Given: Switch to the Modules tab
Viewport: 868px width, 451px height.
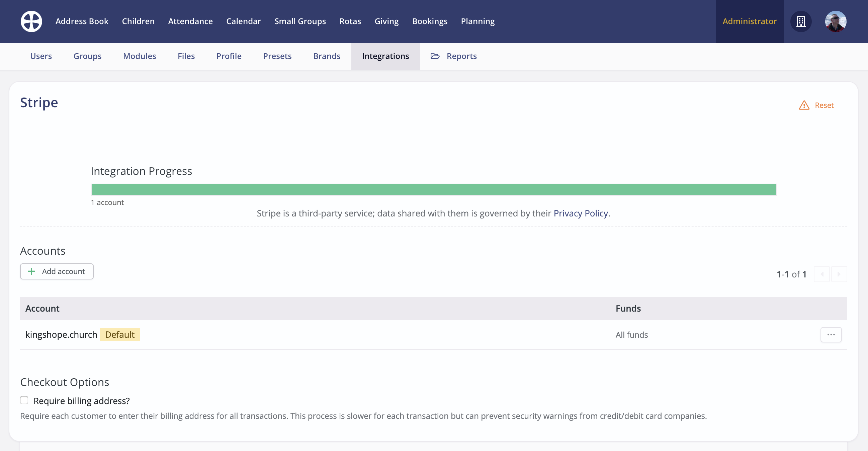Looking at the screenshot, I should point(140,56).
